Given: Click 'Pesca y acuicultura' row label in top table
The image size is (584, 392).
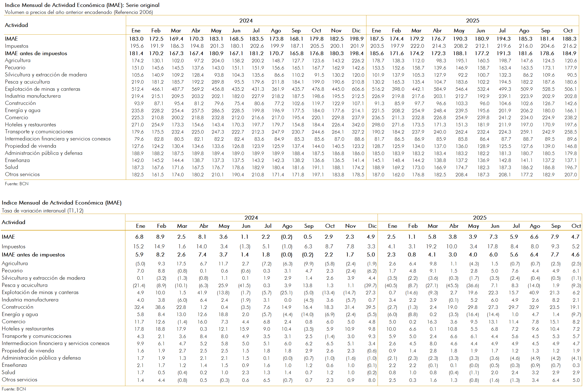Looking at the screenshot, I should tap(27, 82).
